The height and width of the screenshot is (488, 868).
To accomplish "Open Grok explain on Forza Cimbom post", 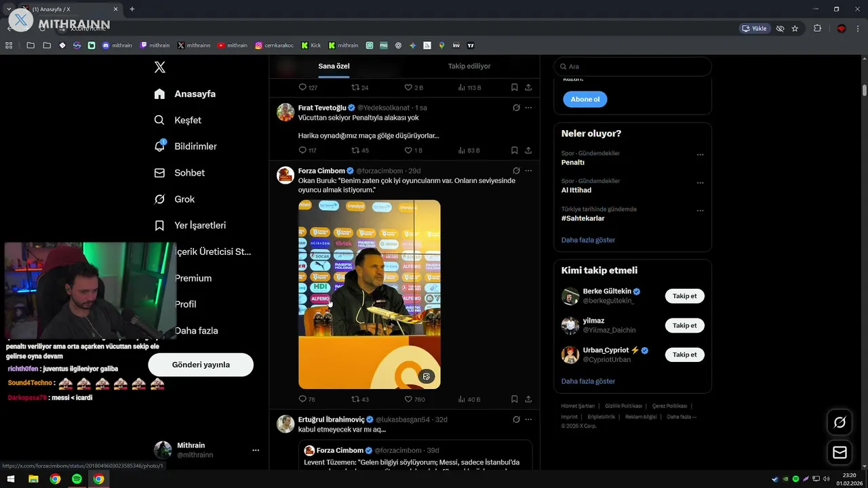I will (x=516, y=171).
